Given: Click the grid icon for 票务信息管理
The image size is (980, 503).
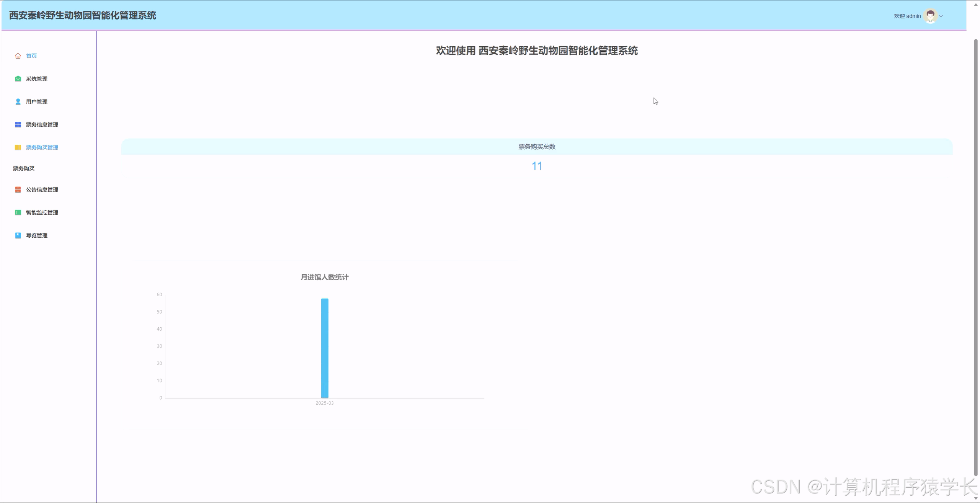Looking at the screenshot, I should [18, 125].
